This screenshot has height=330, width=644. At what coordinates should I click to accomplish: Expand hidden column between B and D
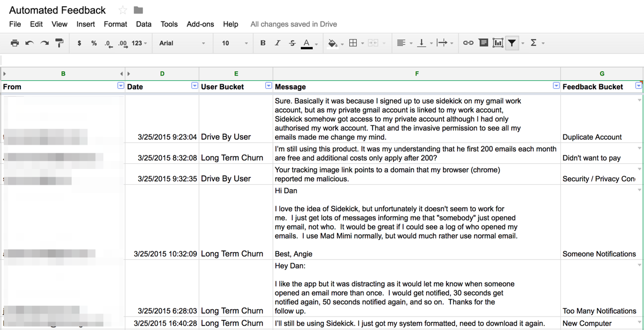pyautogui.click(x=129, y=73)
